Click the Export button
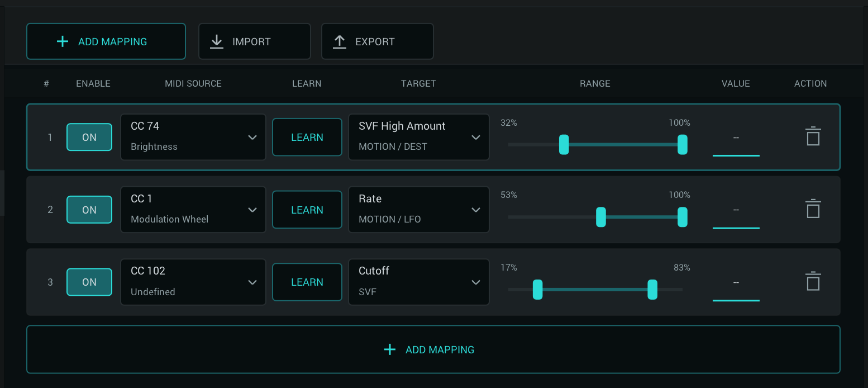Image resolution: width=868 pixels, height=388 pixels. pos(378,41)
